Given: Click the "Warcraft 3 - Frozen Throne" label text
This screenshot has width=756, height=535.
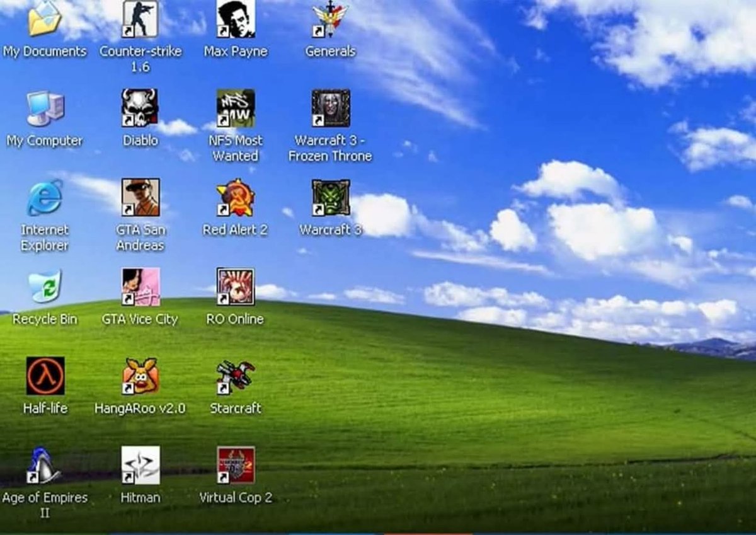Looking at the screenshot, I should tap(330, 148).
